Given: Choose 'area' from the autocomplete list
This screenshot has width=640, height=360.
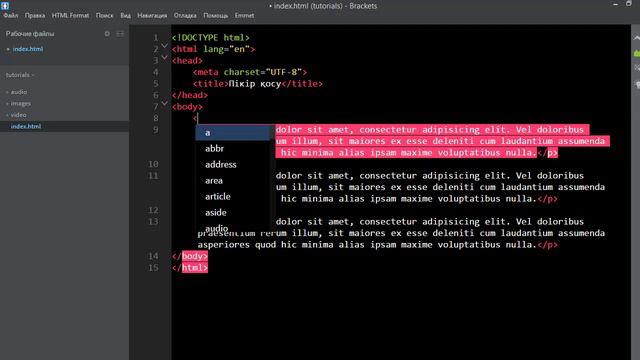Looking at the screenshot, I should tap(232, 180).
